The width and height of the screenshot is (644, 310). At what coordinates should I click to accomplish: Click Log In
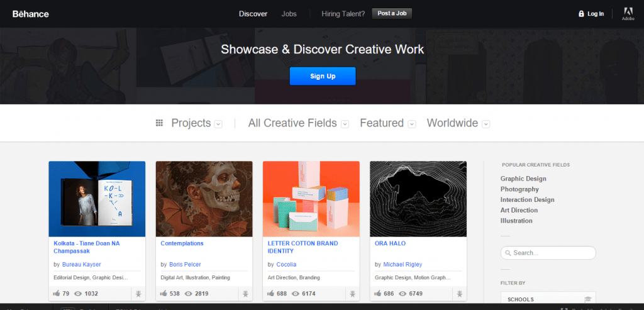click(596, 14)
